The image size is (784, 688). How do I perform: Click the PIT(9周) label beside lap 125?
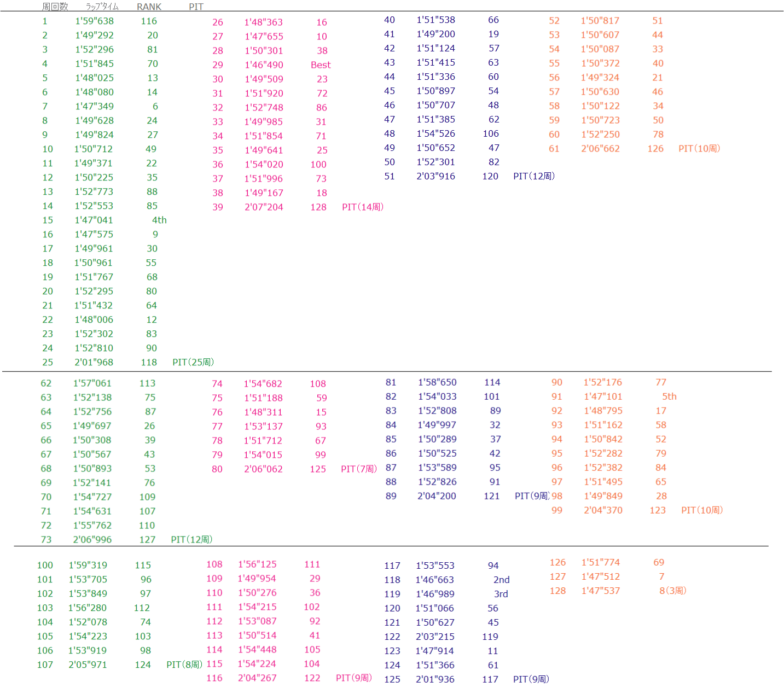[x=531, y=679]
